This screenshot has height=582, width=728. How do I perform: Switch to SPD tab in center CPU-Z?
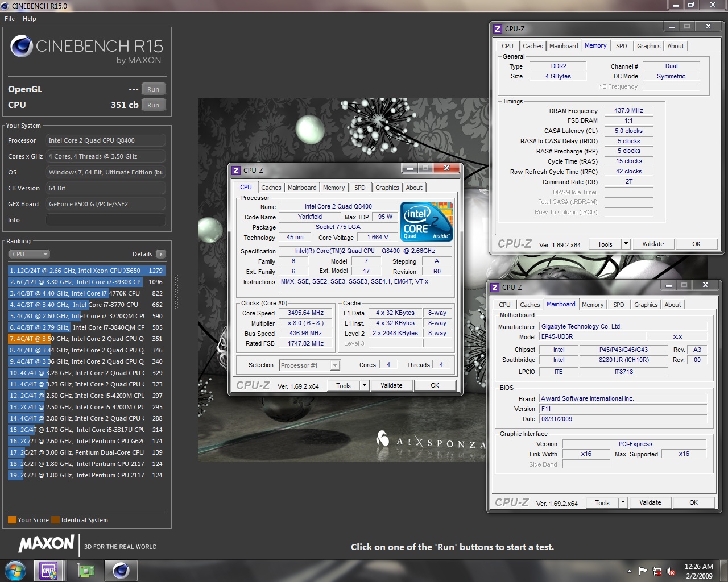point(360,188)
